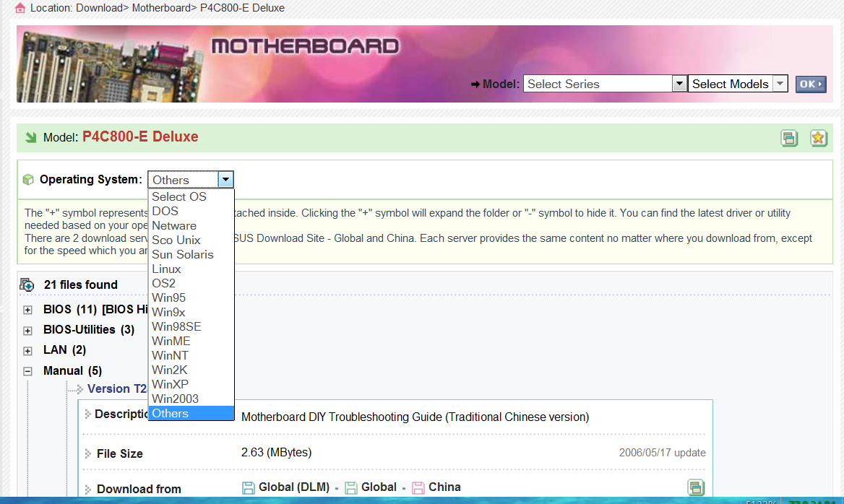Toggle the Operating System dropdown arrow
The image size is (844, 504).
[x=225, y=179]
